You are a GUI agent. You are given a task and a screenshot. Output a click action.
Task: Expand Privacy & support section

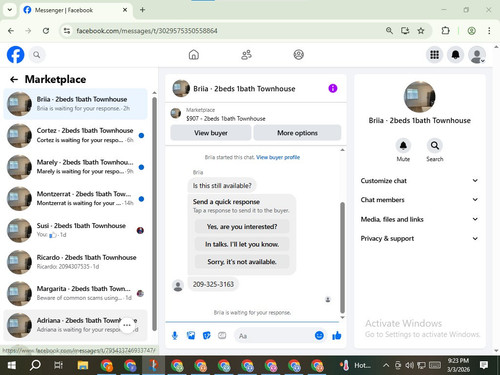(419, 238)
